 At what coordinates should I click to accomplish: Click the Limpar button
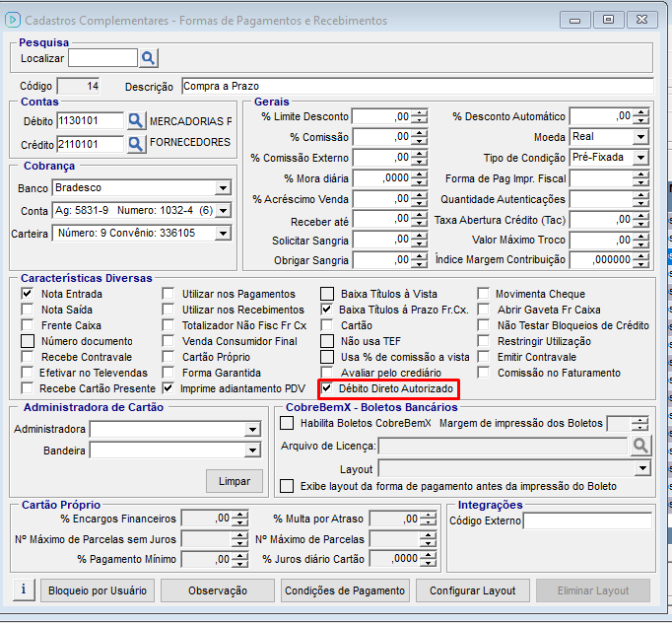(x=234, y=480)
